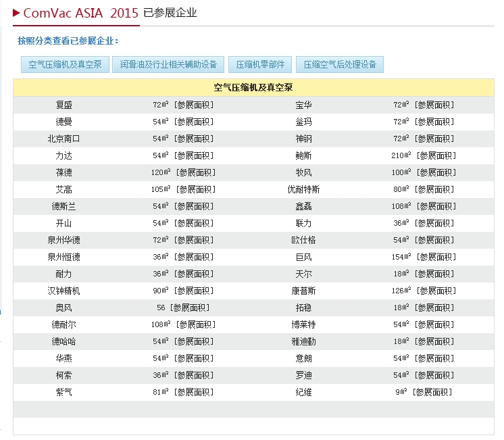
Task: Click 奥风's 56 参展面积 cell
Action: 183,308
